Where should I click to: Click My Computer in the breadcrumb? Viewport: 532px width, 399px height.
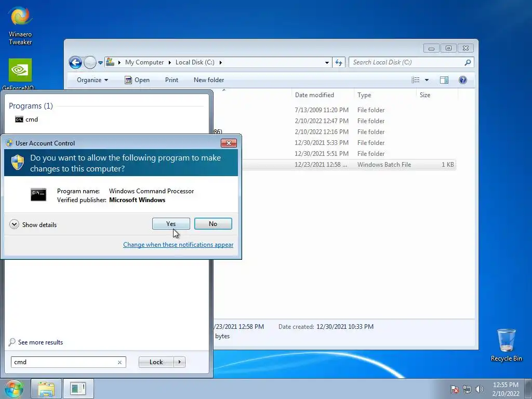pos(144,62)
